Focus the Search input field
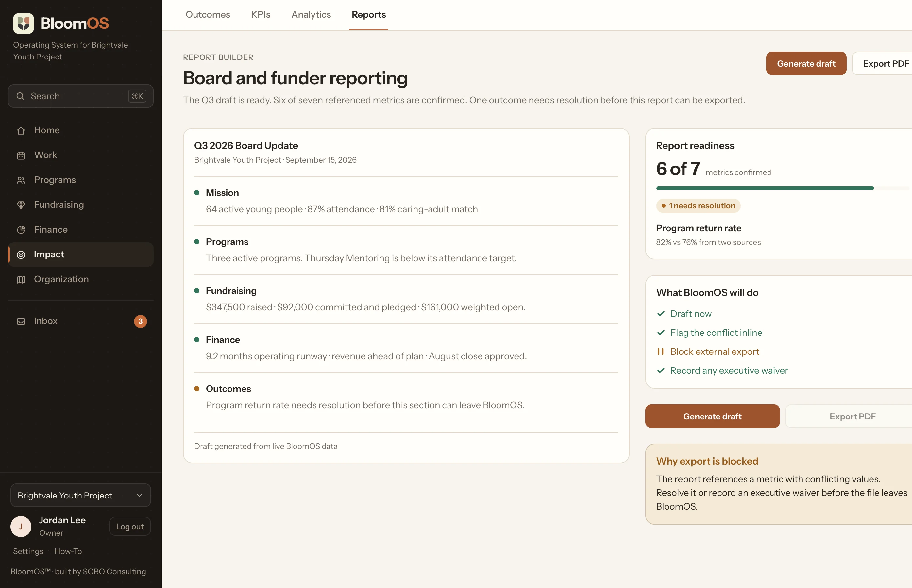The width and height of the screenshot is (912, 588). tap(81, 96)
